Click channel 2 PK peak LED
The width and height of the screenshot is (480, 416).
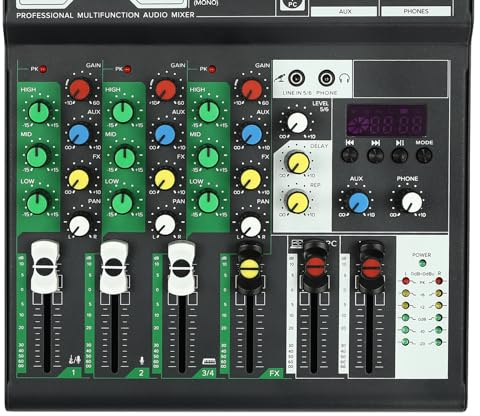(127, 69)
